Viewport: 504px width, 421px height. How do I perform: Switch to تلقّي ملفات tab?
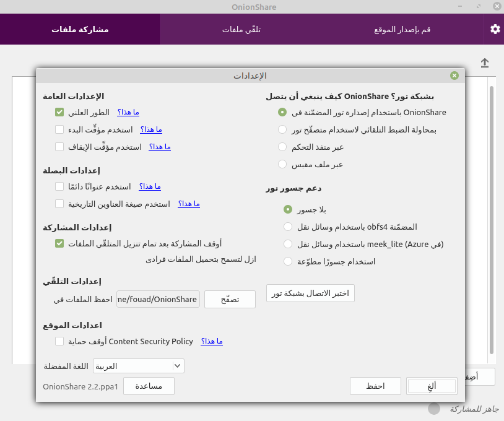[x=241, y=29]
